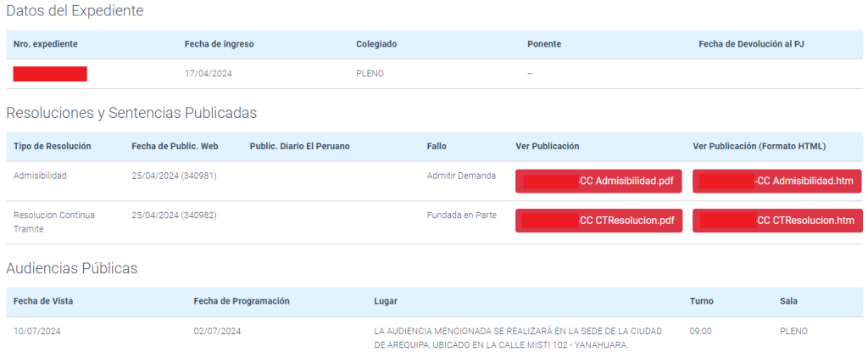Click the redacted expediente number block
Viewport: 868px width, 358px height.
[x=50, y=74]
